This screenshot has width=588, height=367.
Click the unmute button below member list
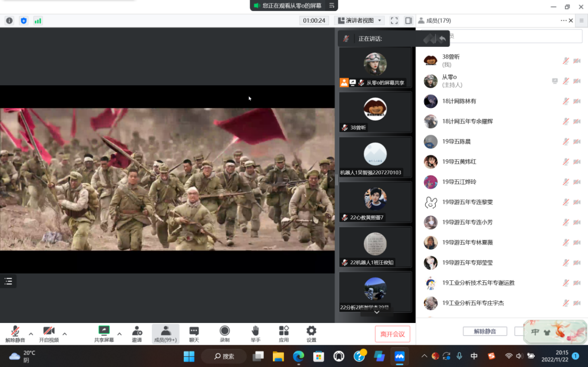[x=484, y=332]
